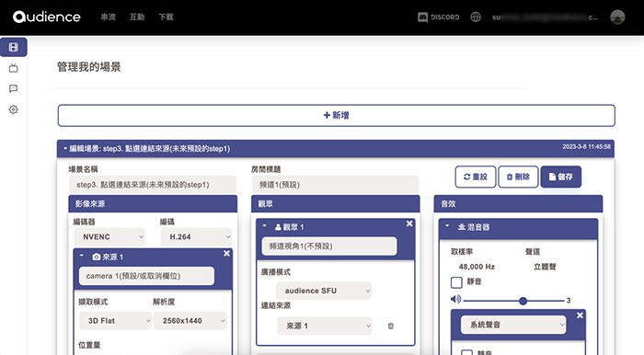Click the 新增 add scene button

pyautogui.click(x=336, y=115)
